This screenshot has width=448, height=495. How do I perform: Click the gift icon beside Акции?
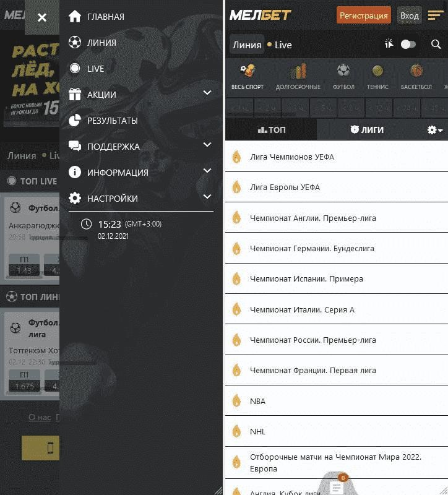[x=75, y=94]
